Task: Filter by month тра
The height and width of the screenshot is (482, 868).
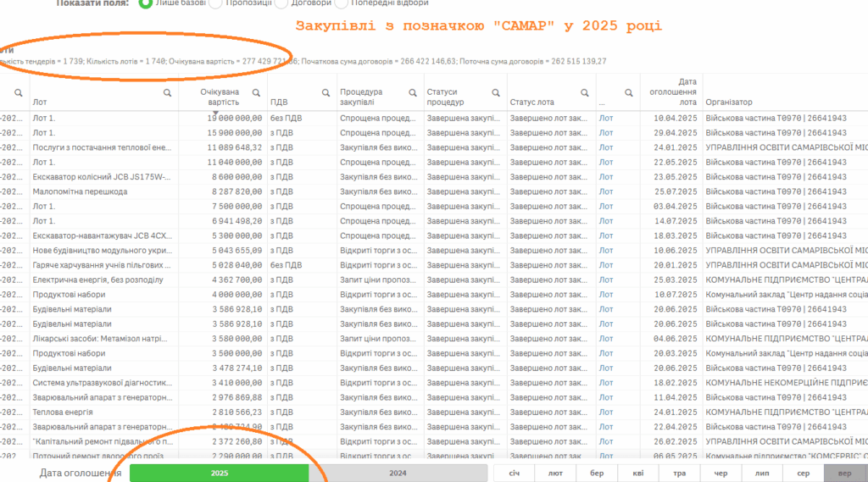Action: point(679,473)
